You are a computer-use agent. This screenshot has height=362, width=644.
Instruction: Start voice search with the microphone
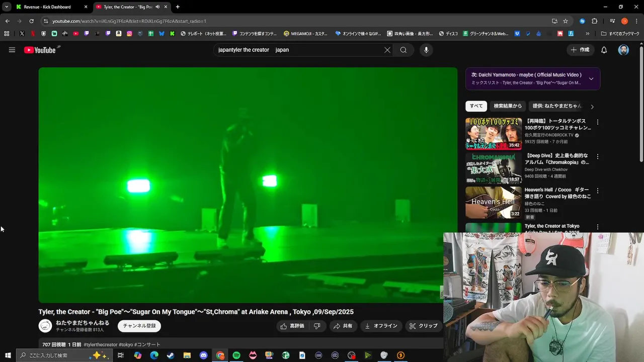pos(426,50)
